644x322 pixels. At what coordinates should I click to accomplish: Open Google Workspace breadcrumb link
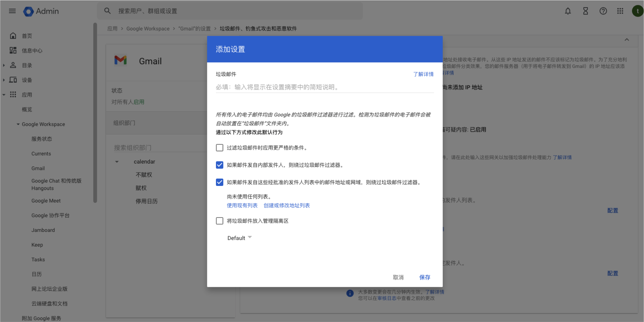click(x=148, y=28)
